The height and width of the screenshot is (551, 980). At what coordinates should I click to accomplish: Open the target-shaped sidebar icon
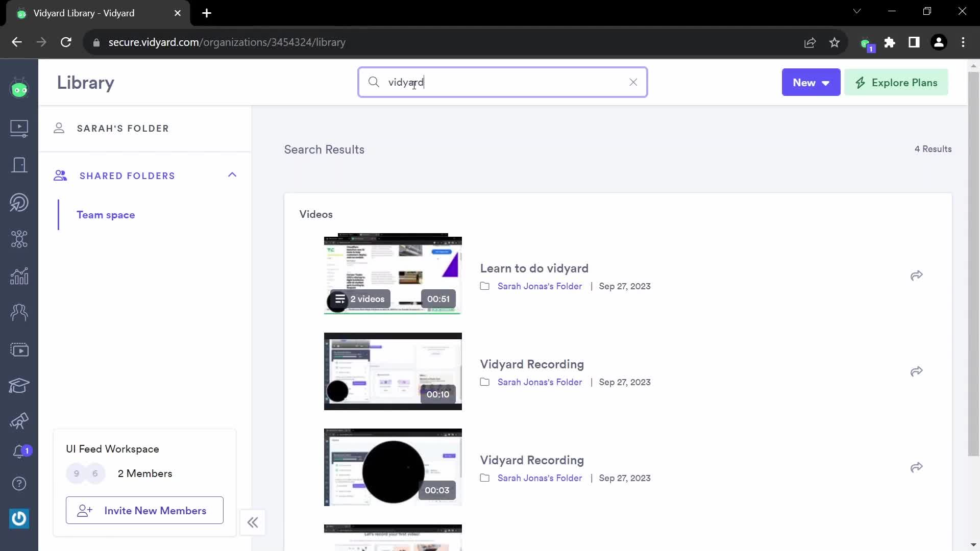19,203
